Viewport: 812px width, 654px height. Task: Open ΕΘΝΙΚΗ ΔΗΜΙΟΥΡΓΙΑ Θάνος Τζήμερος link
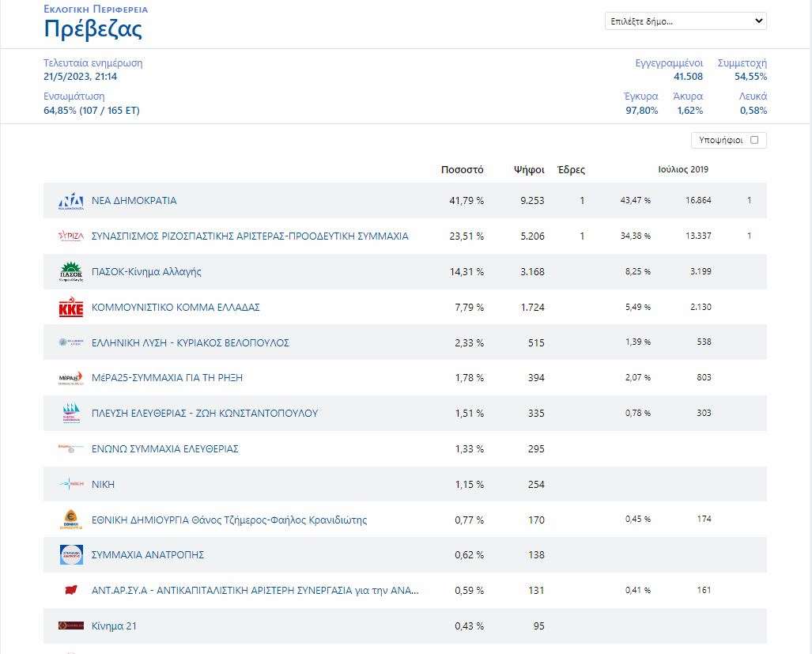tap(229, 520)
